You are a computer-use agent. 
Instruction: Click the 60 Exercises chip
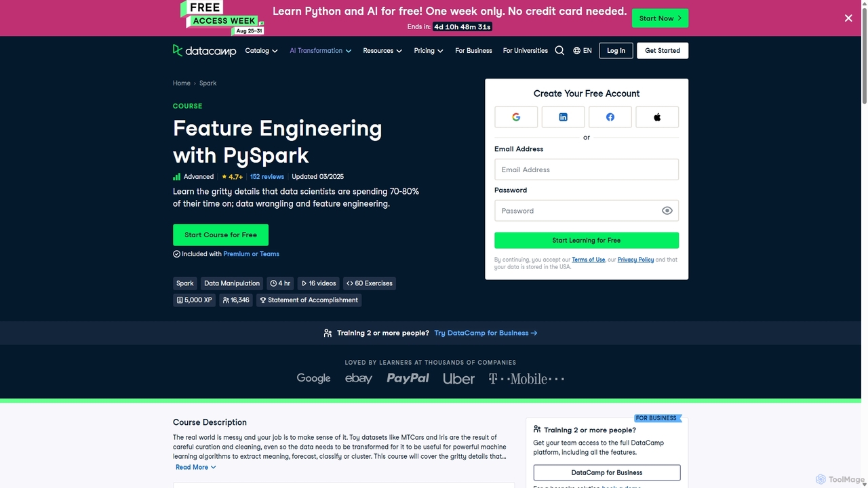click(370, 283)
